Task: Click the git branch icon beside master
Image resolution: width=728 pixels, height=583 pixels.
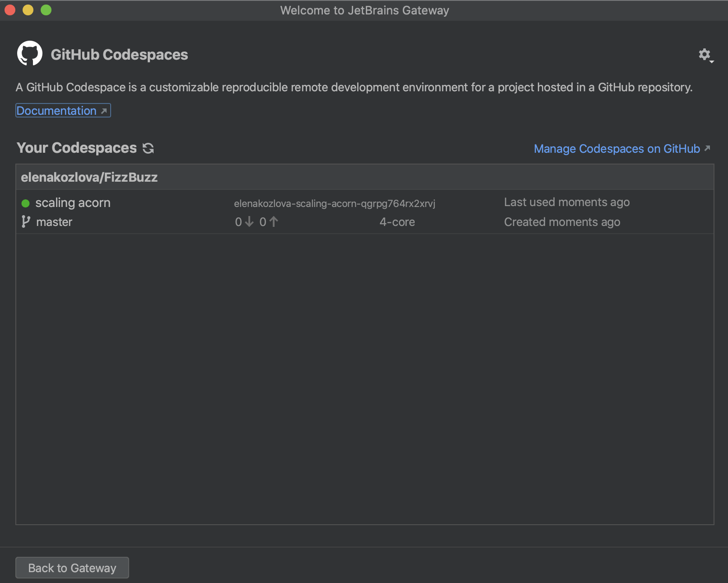Action: [26, 222]
